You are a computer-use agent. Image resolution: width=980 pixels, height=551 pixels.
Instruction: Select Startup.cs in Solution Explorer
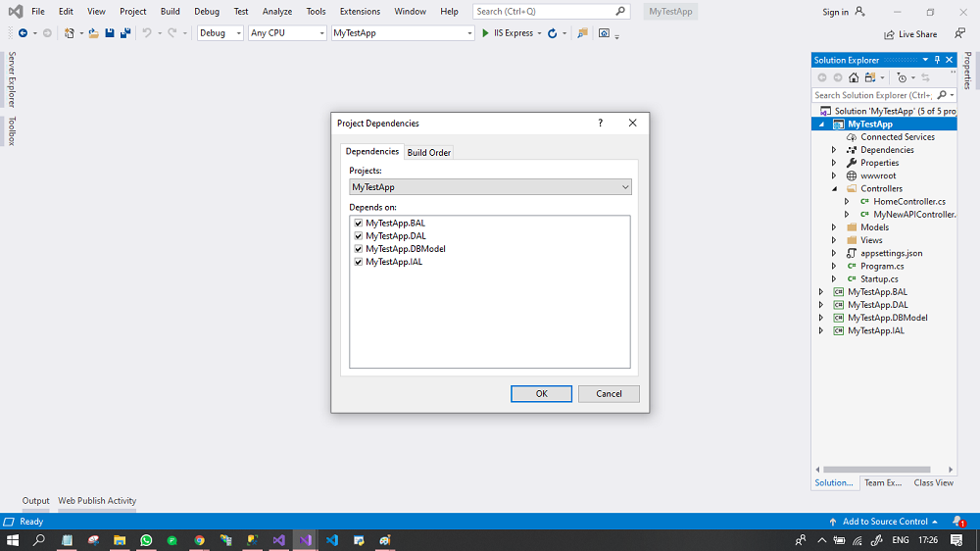879,279
